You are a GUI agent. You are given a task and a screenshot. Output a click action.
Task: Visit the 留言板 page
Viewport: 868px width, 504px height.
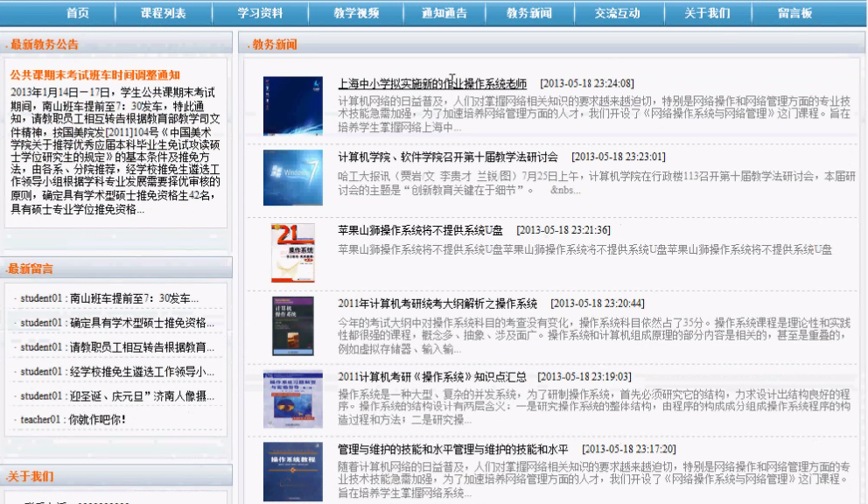tap(794, 13)
